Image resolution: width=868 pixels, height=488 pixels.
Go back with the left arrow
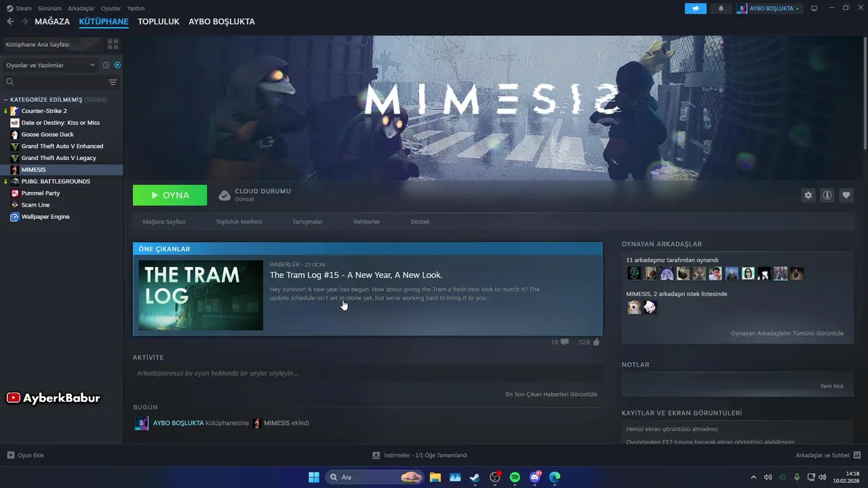(10, 22)
